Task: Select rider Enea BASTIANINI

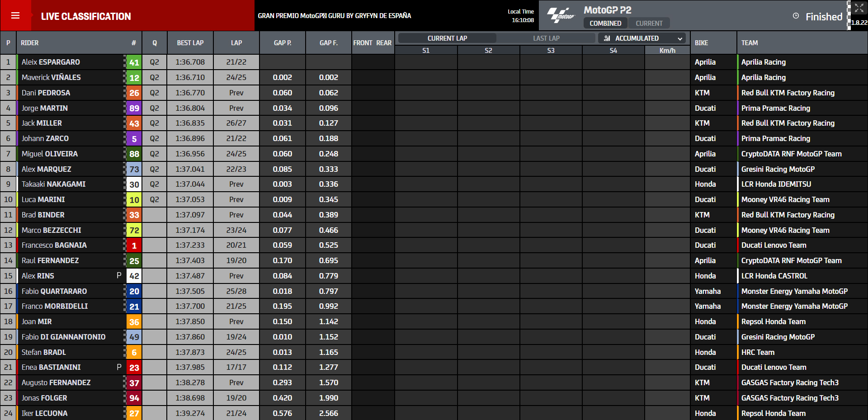Action: click(x=51, y=367)
